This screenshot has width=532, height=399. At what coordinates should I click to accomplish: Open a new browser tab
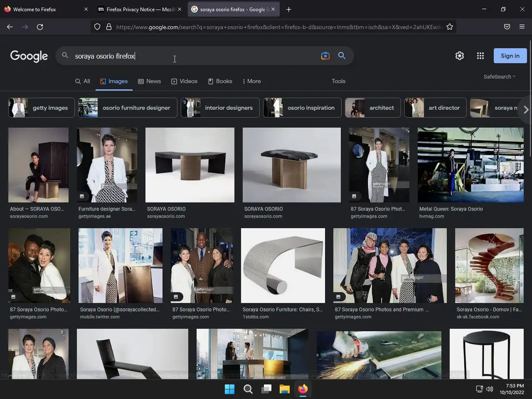coord(288,9)
